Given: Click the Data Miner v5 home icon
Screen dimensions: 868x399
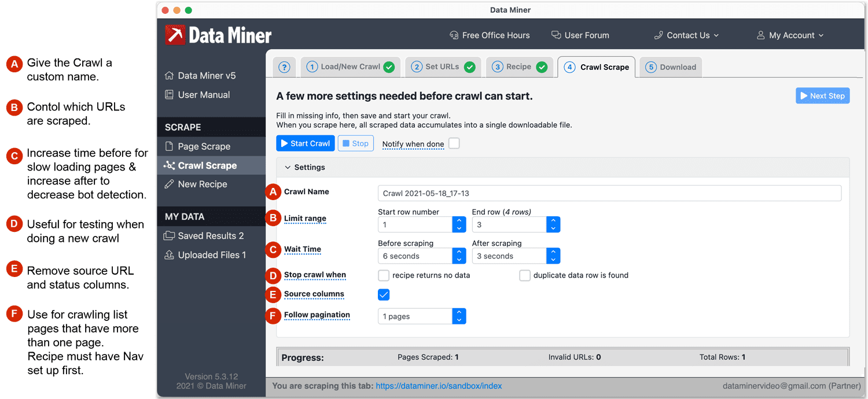Looking at the screenshot, I should [169, 76].
